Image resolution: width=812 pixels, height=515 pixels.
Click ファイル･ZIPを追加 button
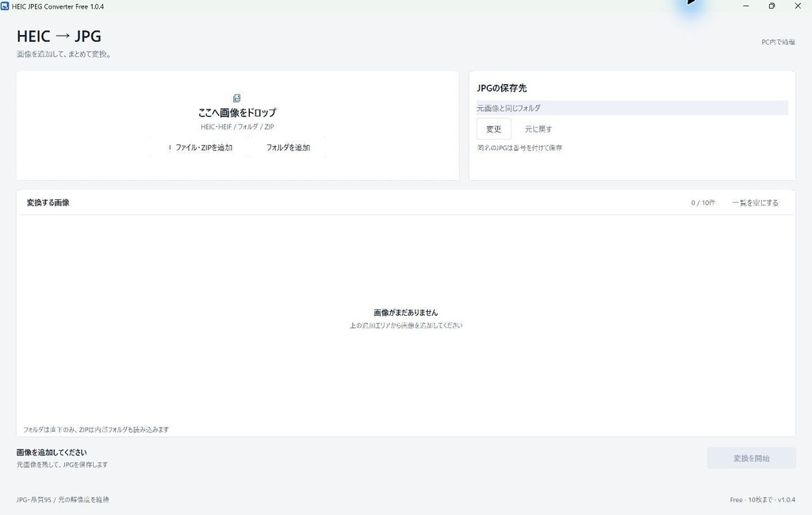click(200, 147)
